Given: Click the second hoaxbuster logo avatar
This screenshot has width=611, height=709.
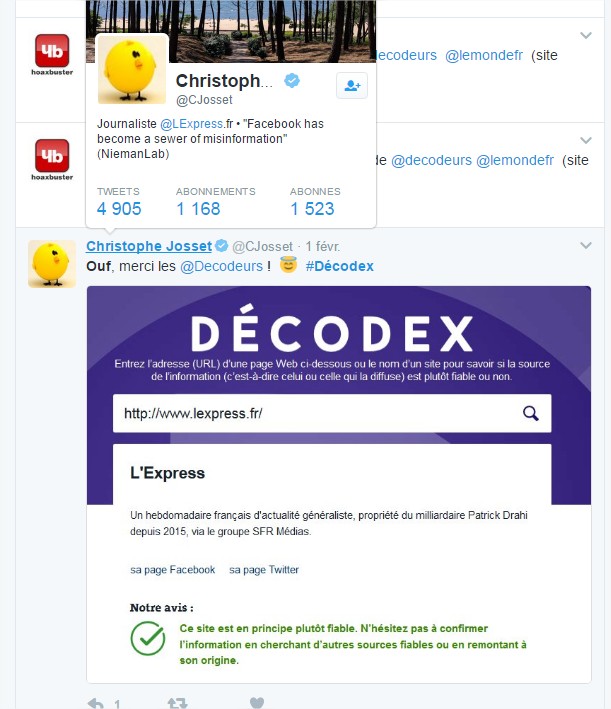Looking at the screenshot, I should tap(52, 160).
